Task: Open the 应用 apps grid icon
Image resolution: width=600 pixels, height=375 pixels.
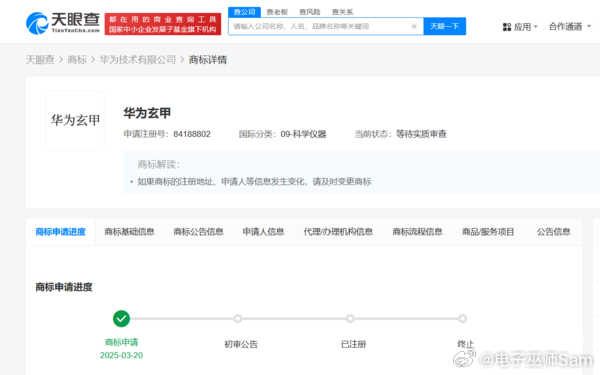Action: (507, 27)
